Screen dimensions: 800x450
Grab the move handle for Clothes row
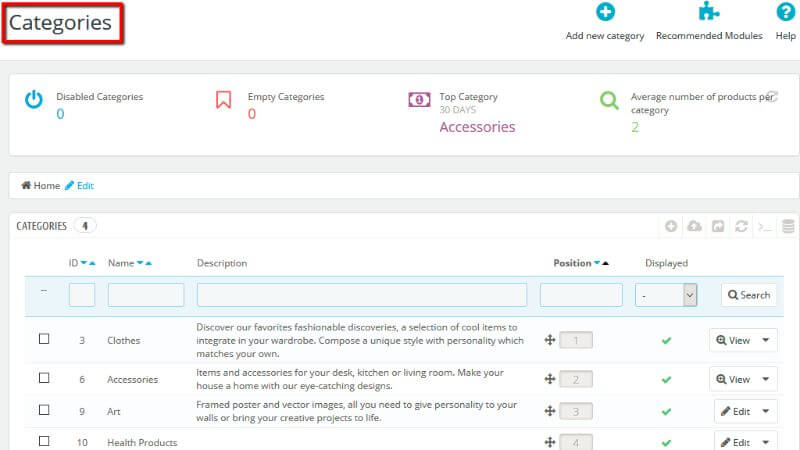point(549,340)
